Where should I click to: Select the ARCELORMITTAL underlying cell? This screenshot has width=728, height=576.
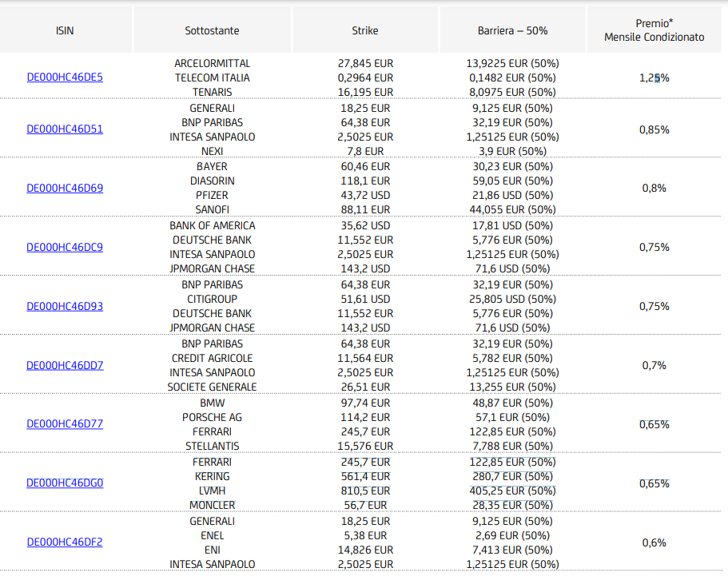pos(213,63)
